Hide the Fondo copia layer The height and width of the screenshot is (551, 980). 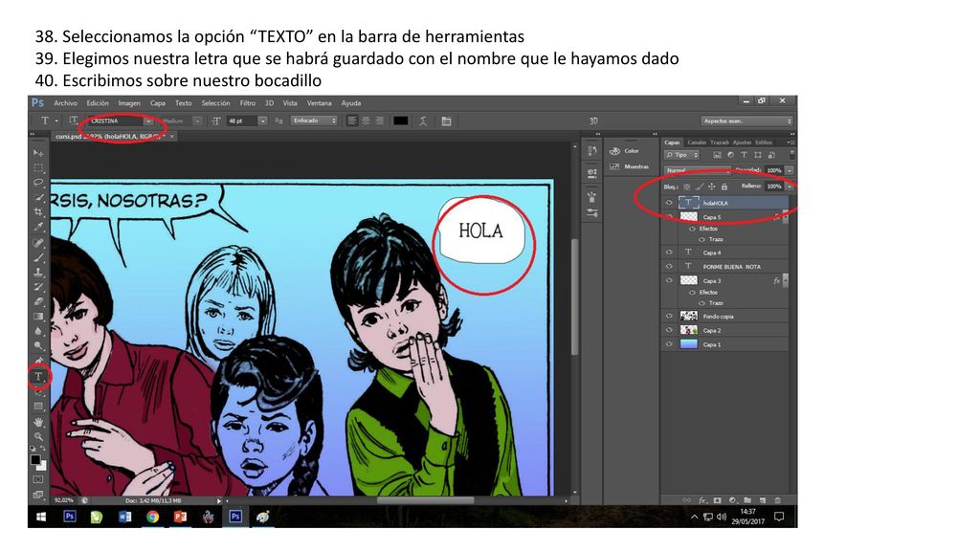tap(669, 316)
